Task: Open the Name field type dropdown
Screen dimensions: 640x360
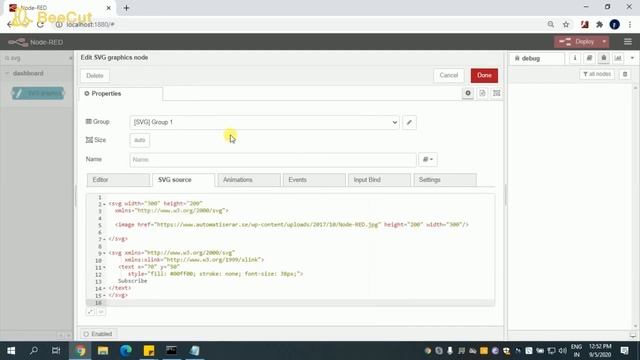Action: tap(428, 160)
